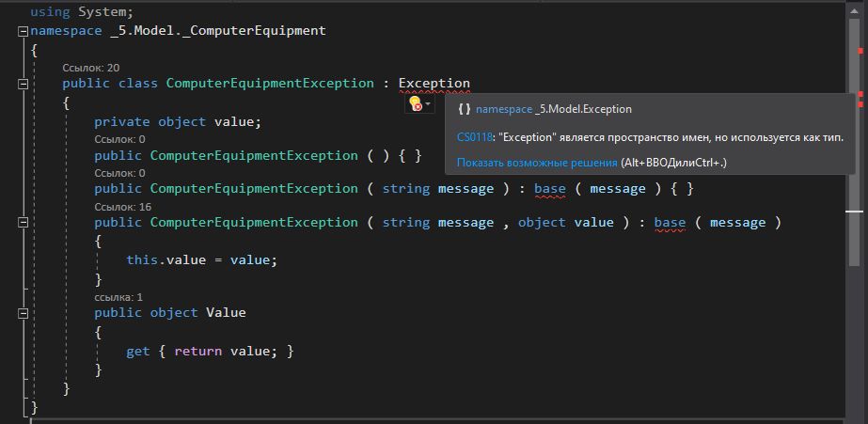This screenshot has height=424, width=868.
Task: Click the get { return value; } accessor
Action: click(x=210, y=352)
